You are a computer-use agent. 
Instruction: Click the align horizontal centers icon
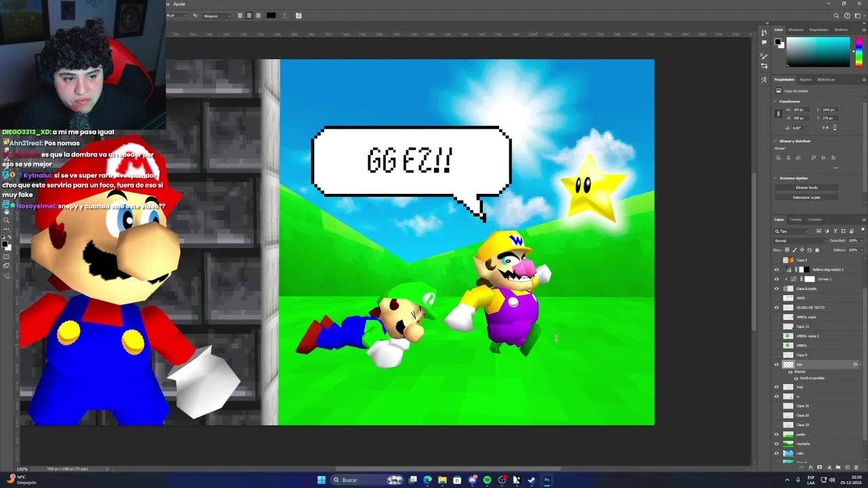(x=788, y=157)
